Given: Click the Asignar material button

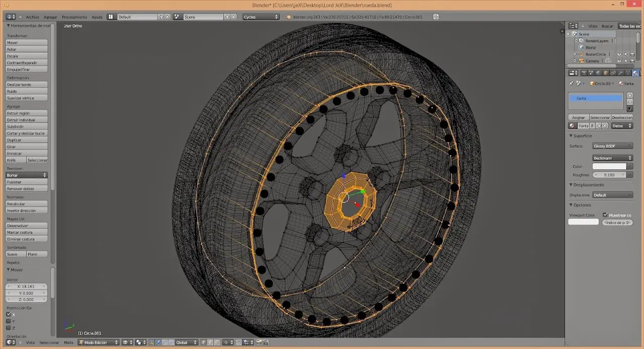Looking at the screenshot, I should (x=578, y=117).
